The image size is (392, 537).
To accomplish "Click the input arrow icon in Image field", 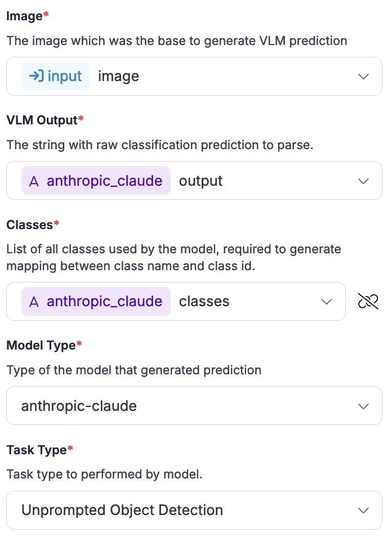I will coord(36,76).
